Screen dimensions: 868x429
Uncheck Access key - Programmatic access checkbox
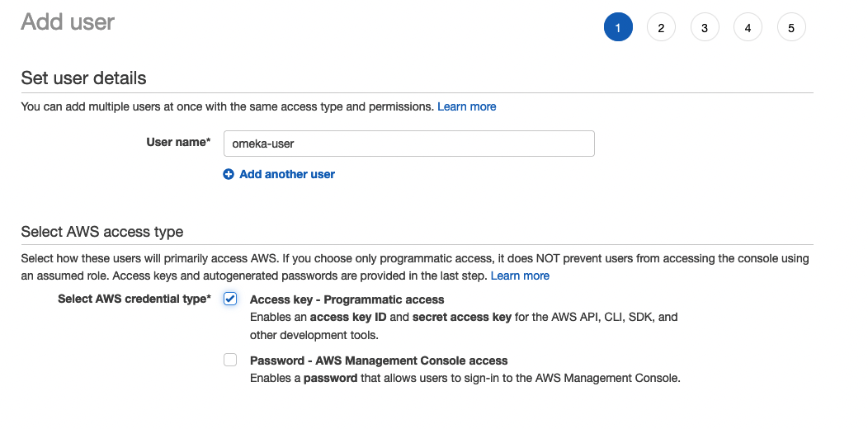point(230,299)
